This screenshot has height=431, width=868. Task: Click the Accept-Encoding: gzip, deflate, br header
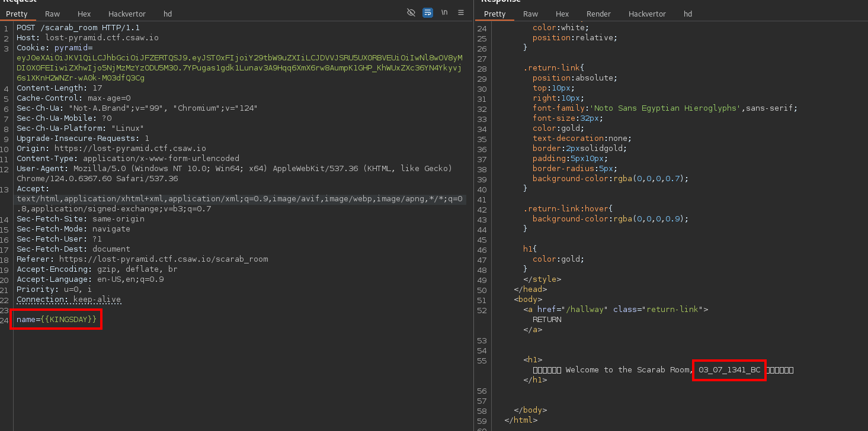click(97, 269)
